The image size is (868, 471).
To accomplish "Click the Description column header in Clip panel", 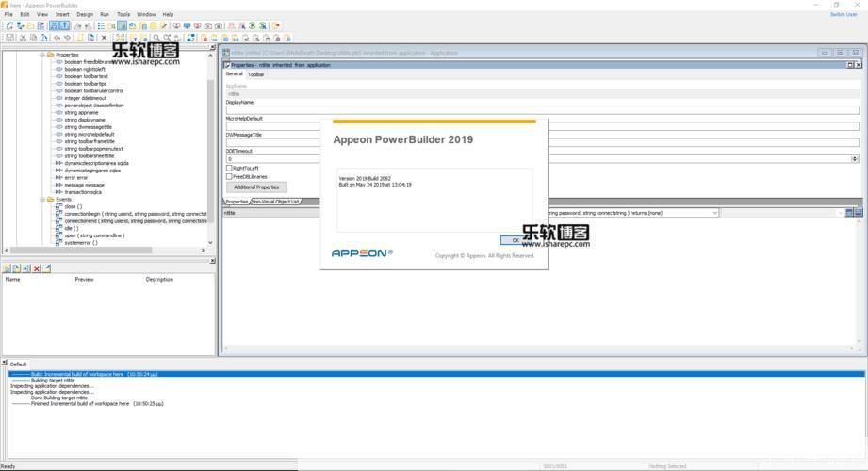I will pyautogui.click(x=159, y=280).
